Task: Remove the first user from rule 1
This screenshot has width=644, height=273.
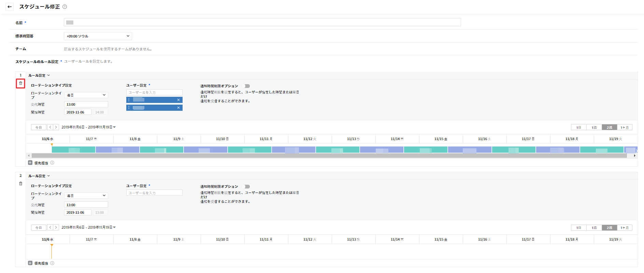Action: pos(178,100)
